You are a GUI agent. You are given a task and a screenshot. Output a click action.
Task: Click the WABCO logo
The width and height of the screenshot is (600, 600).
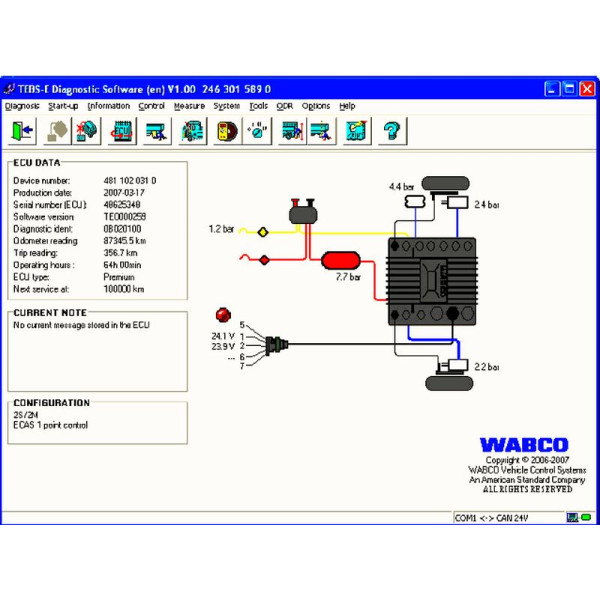click(x=523, y=445)
